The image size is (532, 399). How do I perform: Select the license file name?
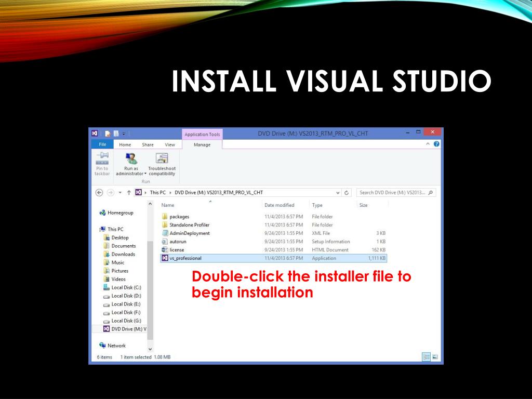pos(177,250)
